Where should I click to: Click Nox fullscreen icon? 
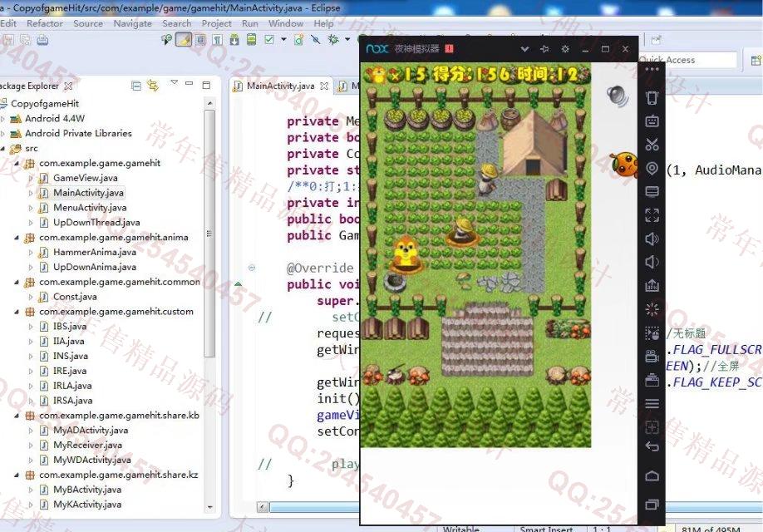coord(652,215)
